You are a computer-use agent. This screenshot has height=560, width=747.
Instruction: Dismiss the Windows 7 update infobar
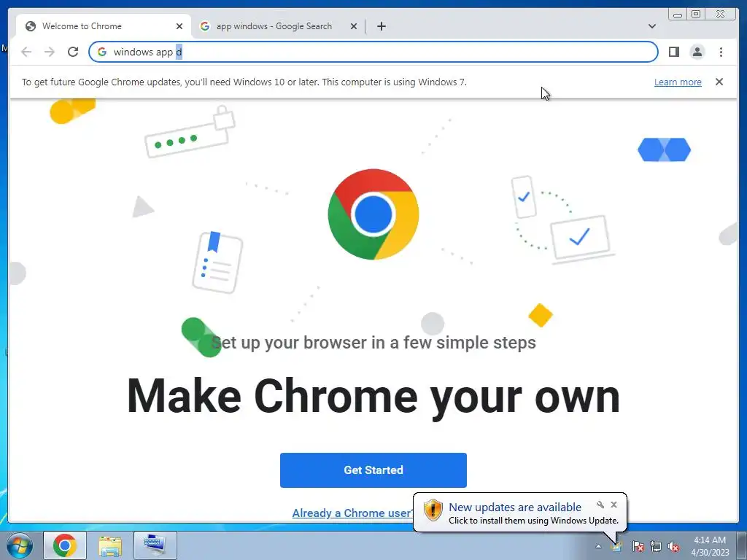pos(719,82)
